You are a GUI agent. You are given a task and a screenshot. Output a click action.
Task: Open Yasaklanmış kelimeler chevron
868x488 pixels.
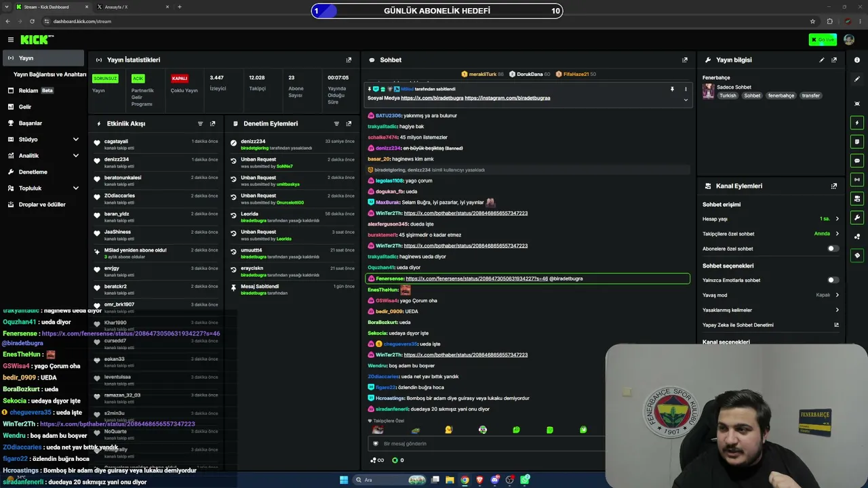837,310
